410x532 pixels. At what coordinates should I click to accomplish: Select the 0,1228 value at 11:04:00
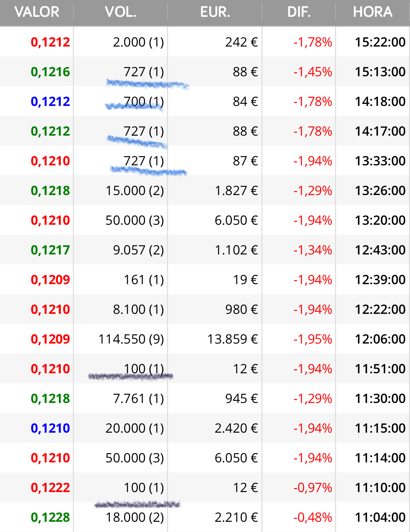(51, 517)
